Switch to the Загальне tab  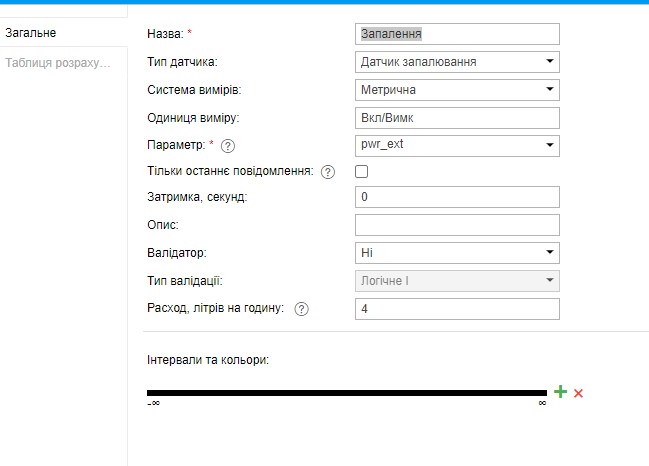point(31,33)
